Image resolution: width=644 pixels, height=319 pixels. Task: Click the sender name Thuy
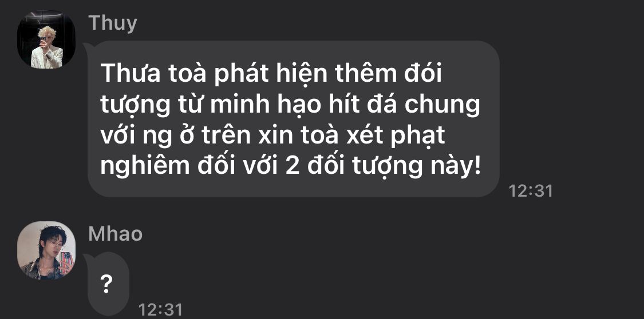[113, 24]
